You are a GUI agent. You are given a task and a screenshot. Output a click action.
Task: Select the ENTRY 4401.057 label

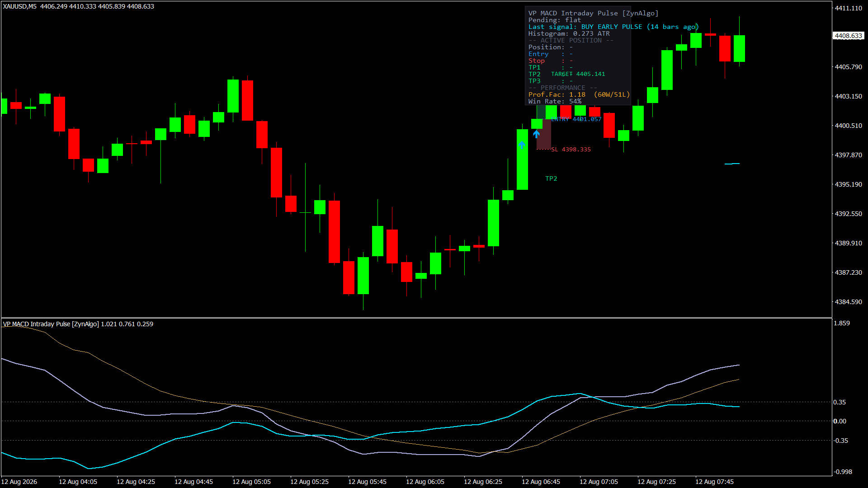(576, 119)
